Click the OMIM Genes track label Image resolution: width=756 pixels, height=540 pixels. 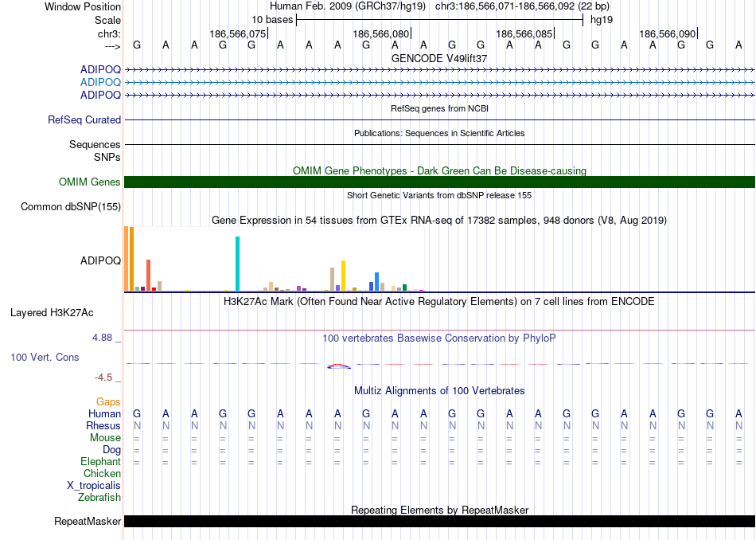pos(90,182)
